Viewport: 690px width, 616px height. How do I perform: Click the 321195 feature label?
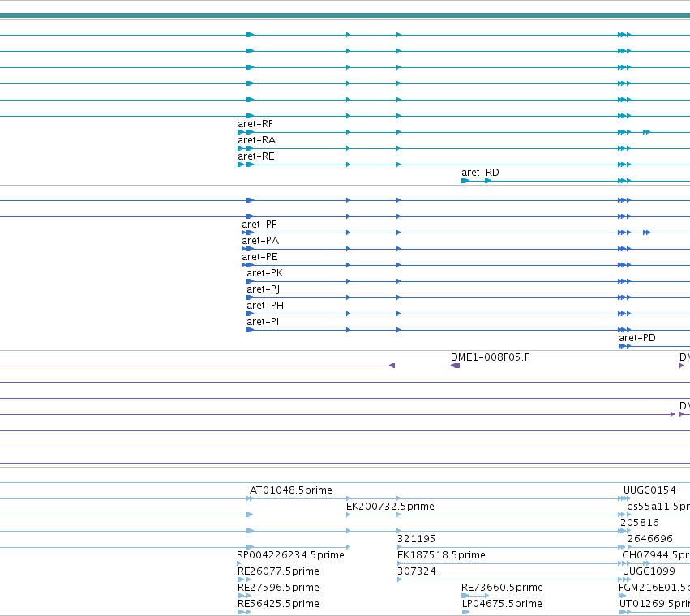[416, 540]
